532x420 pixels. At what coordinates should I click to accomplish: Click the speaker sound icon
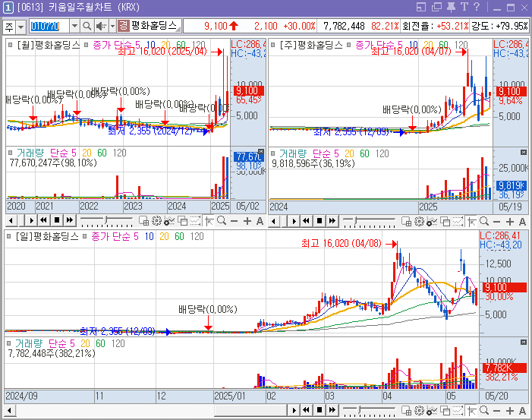point(100,26)
